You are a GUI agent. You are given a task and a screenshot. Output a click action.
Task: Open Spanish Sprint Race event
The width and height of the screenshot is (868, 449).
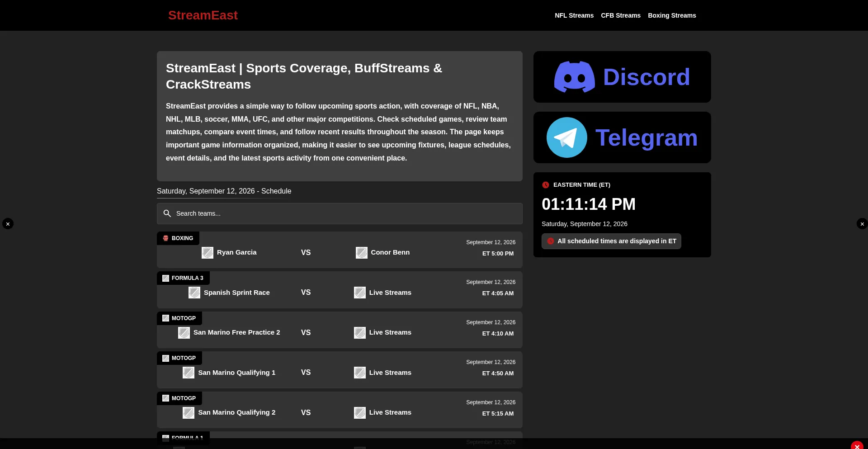237,293
